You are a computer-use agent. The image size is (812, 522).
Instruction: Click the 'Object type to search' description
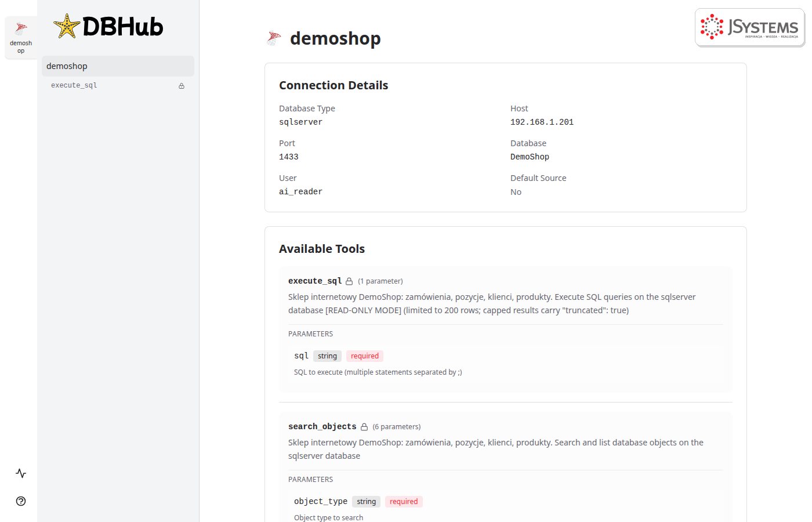pyautogui.click(x=329, y=517)
